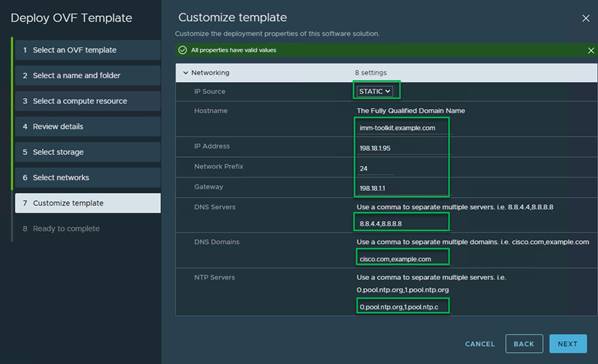Click the 'DNS Domains' label
The height and width of the screenshot is (364, 598).
tap(217, 242)
